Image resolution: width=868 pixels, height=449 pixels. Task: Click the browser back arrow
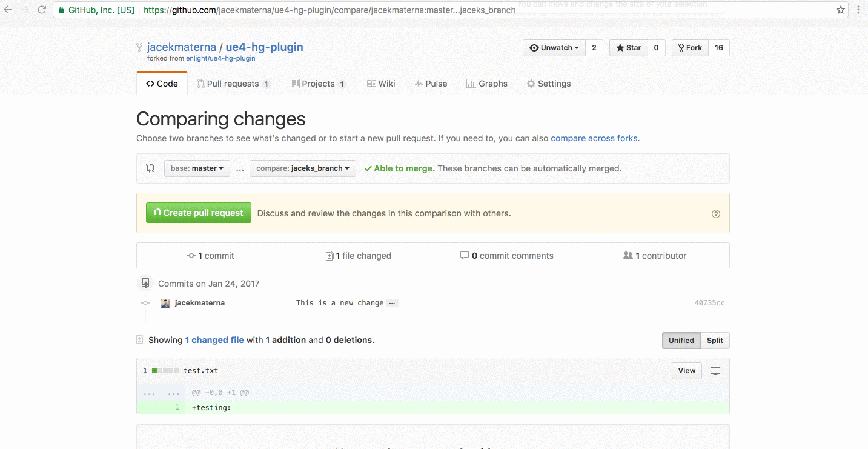[x=8, y=10]
